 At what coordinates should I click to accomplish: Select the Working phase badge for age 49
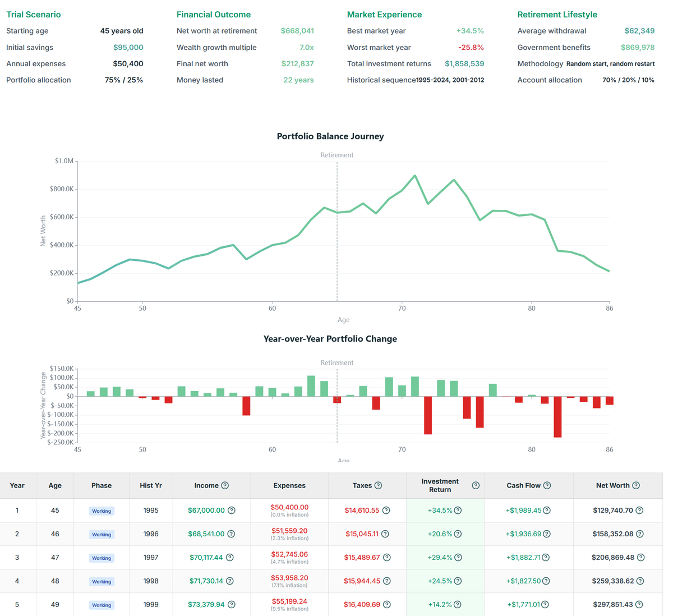click(x=102, y=605)
